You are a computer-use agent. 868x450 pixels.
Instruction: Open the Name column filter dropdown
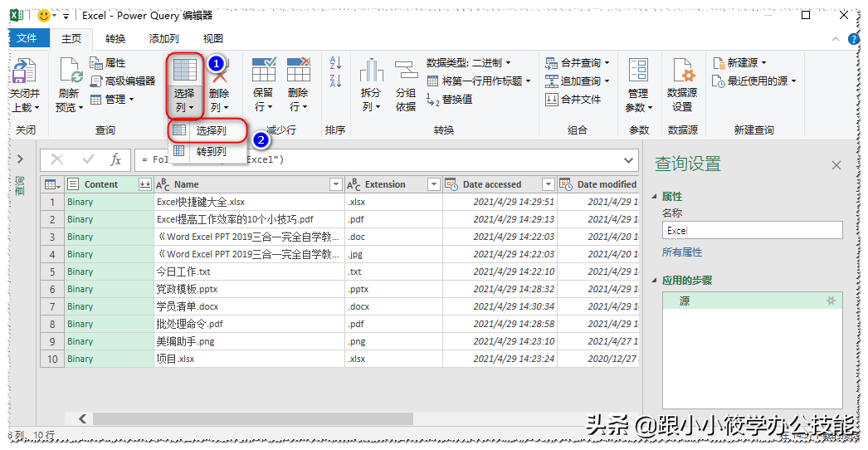coord(335,184)
